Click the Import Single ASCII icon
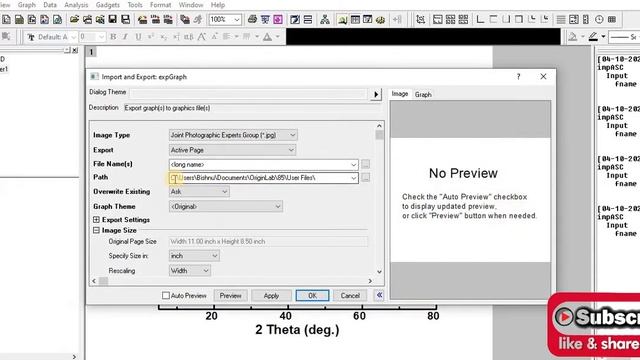 coord(155,19)
